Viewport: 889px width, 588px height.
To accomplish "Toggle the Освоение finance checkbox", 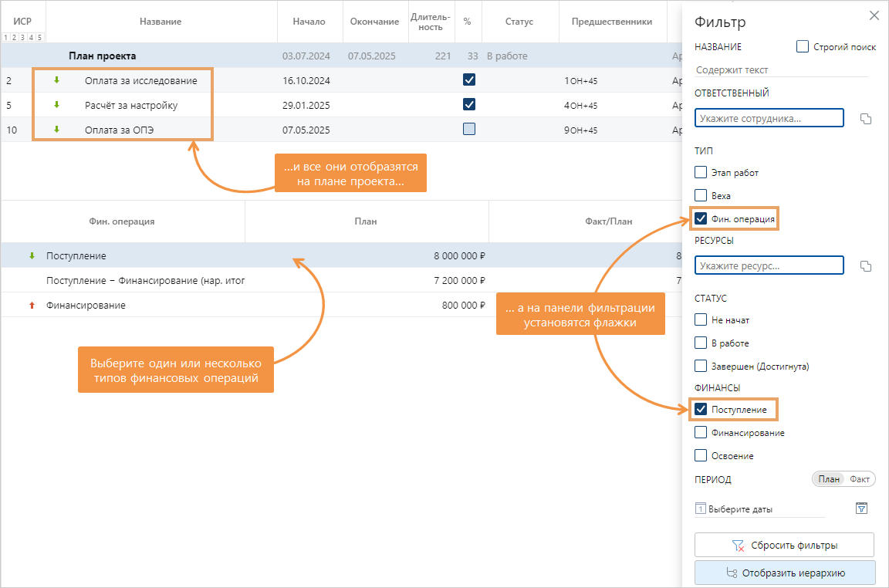I will 701,456.
